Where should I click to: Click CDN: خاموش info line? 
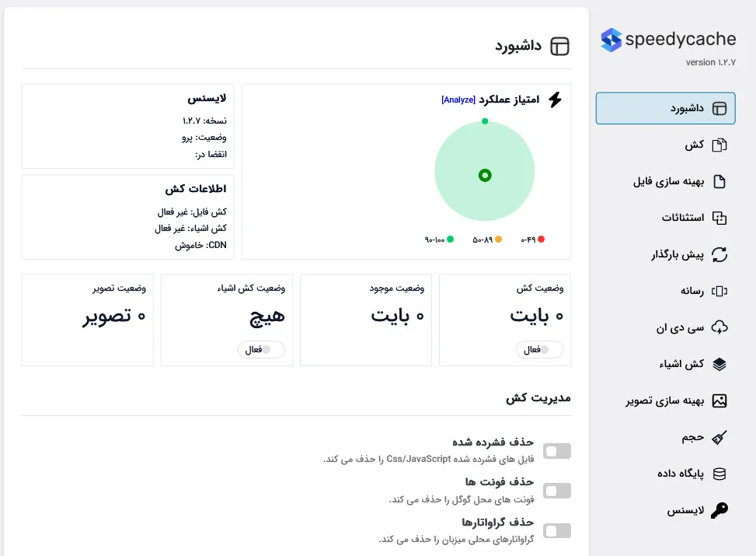coord(200,245)
